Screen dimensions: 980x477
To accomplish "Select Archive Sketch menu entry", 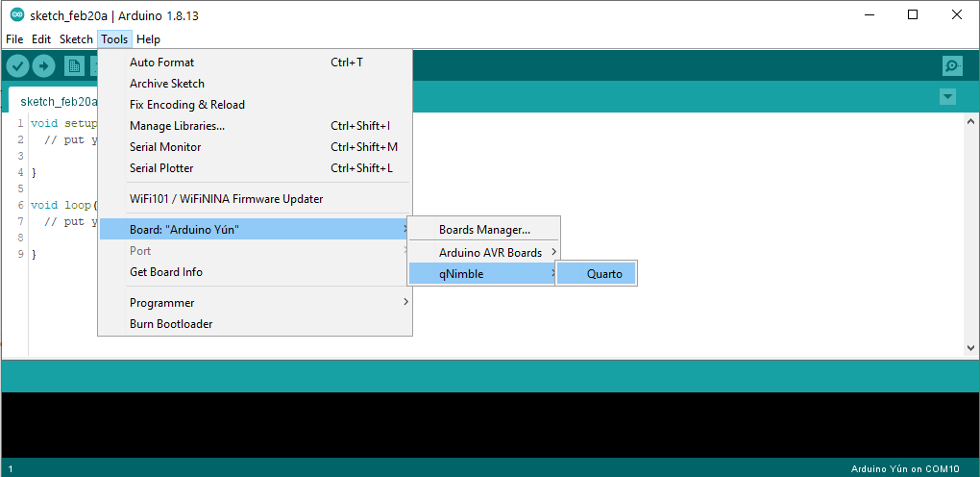I will pyautogui.click(x=167, y=84).
